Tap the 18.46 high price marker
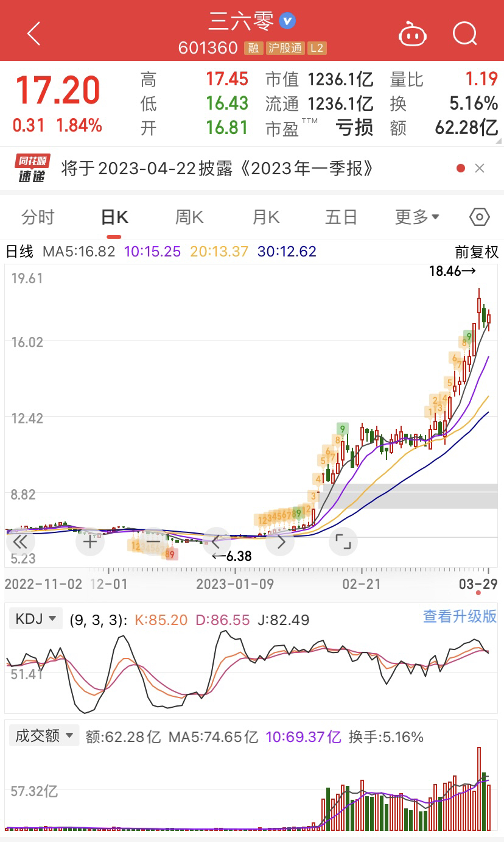 [x=452, y=272]
